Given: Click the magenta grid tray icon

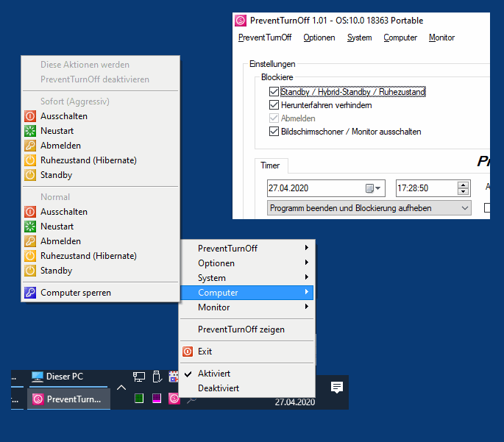Looking at the screenshot, I should tap(157, 399).
